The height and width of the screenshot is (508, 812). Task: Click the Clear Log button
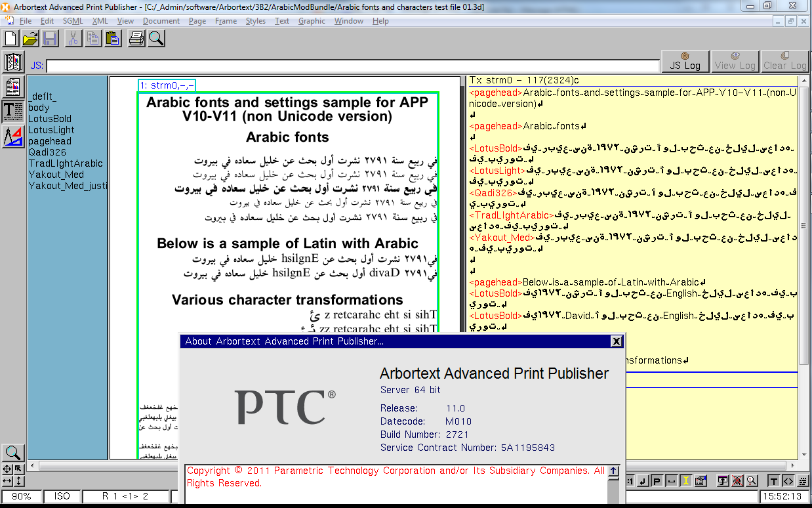pyautogui.click(x=785, y=60)
